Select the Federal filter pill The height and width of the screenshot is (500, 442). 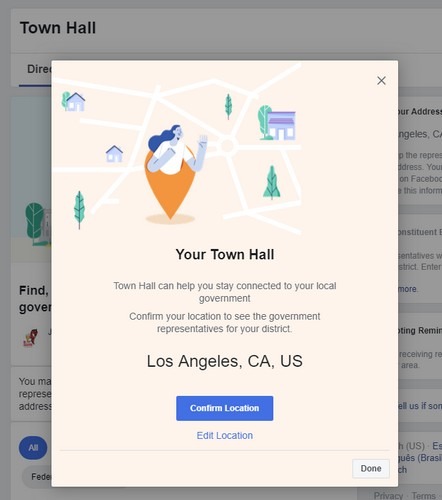coord(37,477)
